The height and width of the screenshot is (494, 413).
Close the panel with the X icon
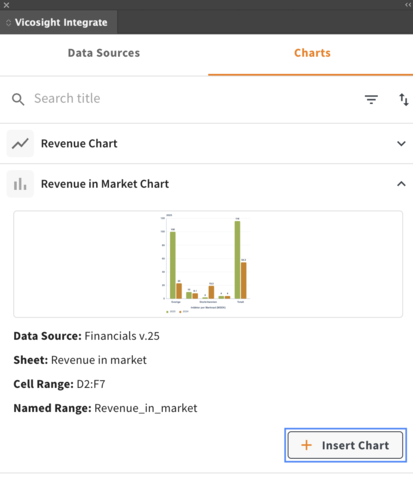[x=6, y=5]
